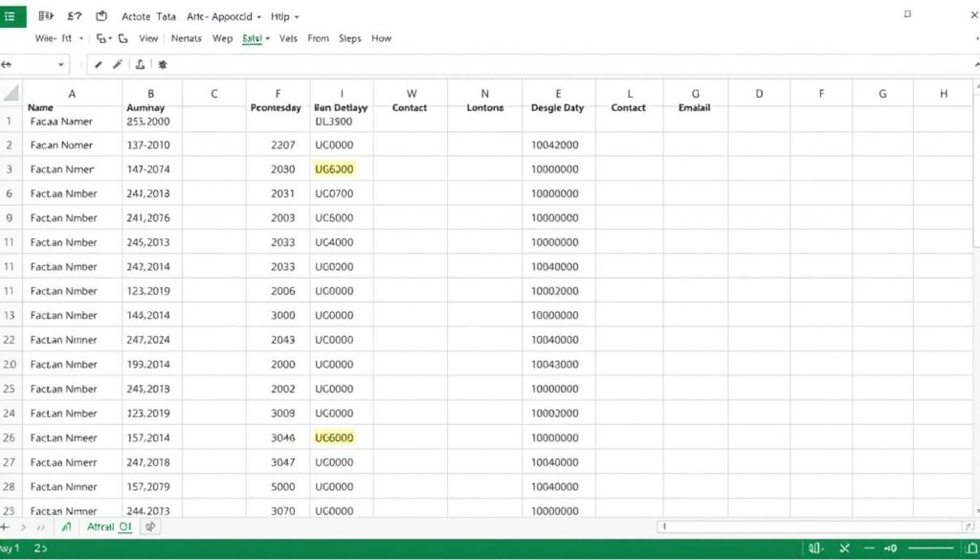The width and height of the screenshot is (980, 560).
Task: Open the Tata menu
Action: point(166,17)
